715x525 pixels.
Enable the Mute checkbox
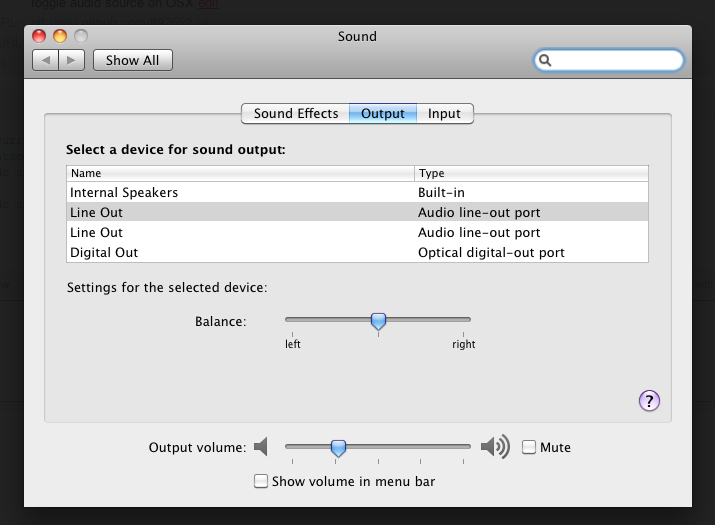(528, 447)
